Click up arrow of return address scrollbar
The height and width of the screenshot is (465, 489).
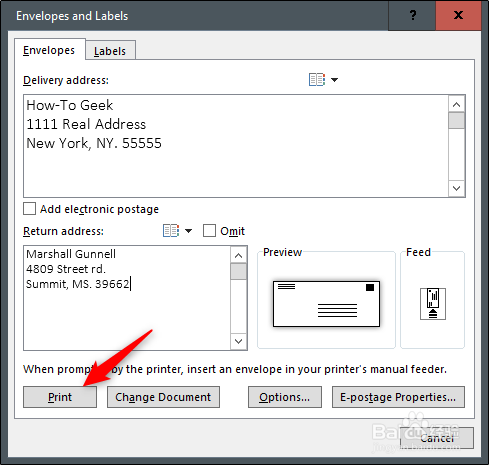(x=238, y=256)
